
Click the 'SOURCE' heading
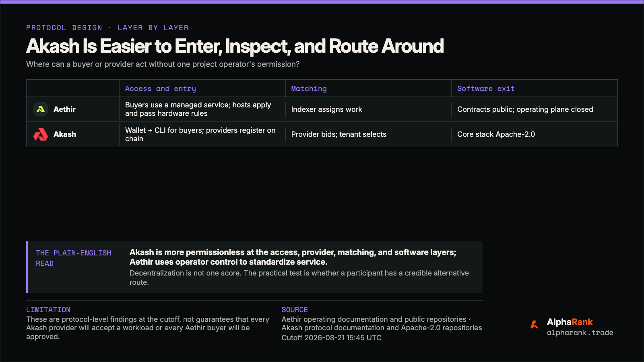click(295, 310)
